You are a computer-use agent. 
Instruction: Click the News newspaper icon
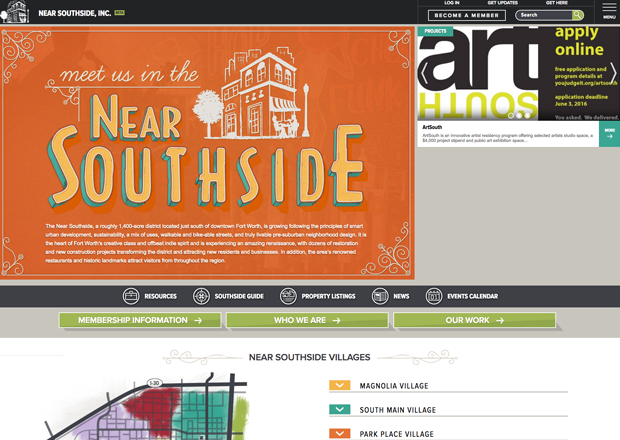pyautogui.click(x=380, y=296)
